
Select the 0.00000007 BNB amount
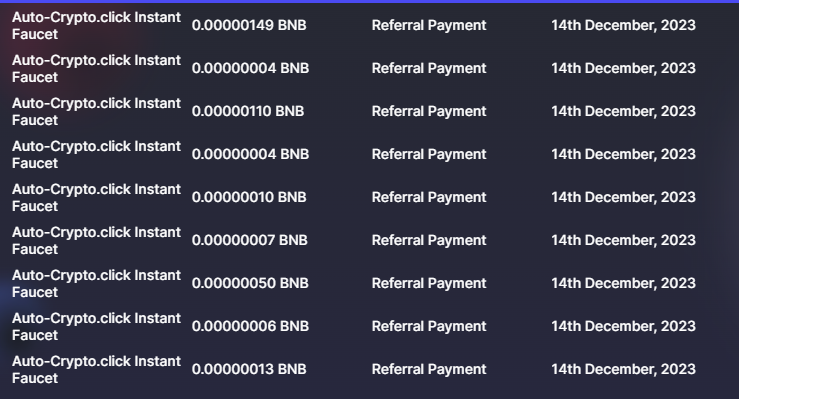pos(249,240)
